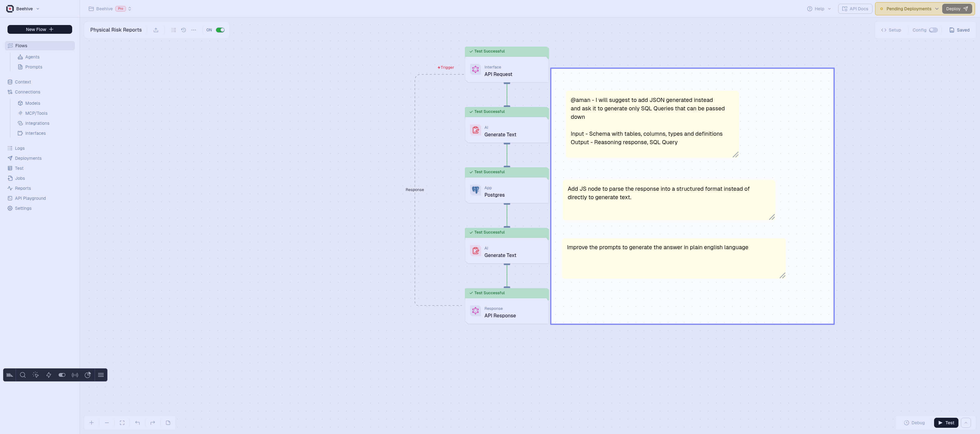Click the fit-to-screen icon in bottom toolbar
980x434 pixels.
122,422
